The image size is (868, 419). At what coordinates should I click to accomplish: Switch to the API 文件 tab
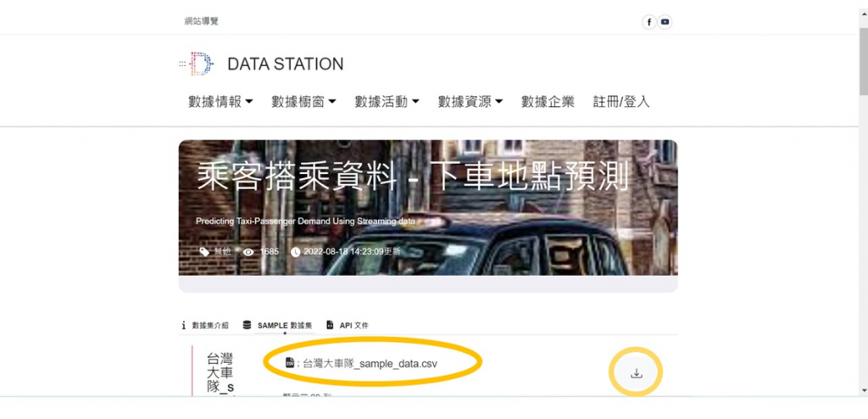pyautogui.click(x=347, y=326)
